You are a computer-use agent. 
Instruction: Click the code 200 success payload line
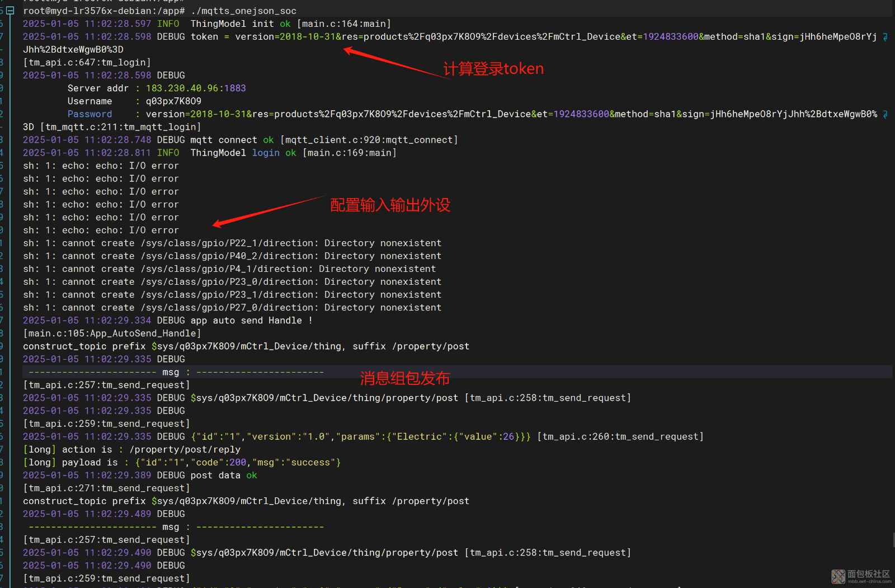click(238, 463)
